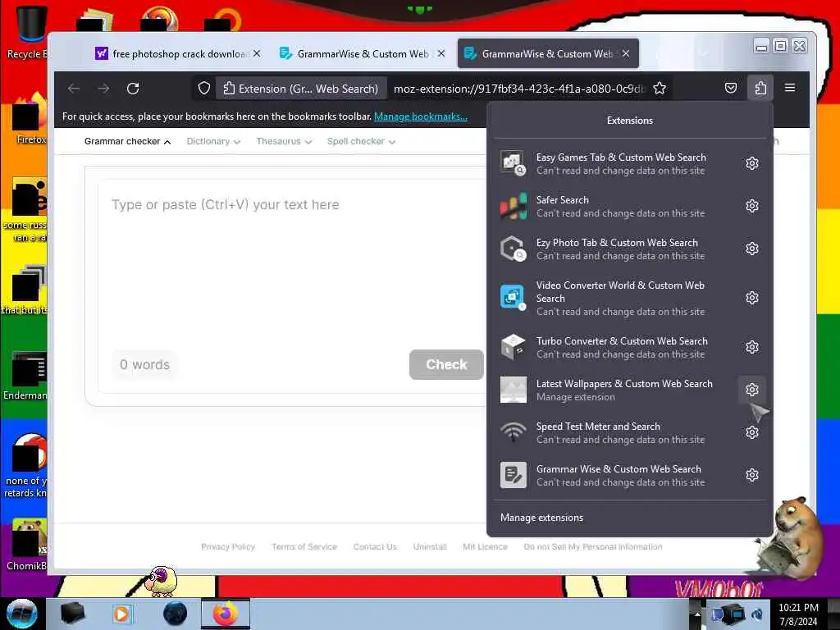840x630 pixels.
Task: Click the browser back arrow
Action: click(74, 89)
